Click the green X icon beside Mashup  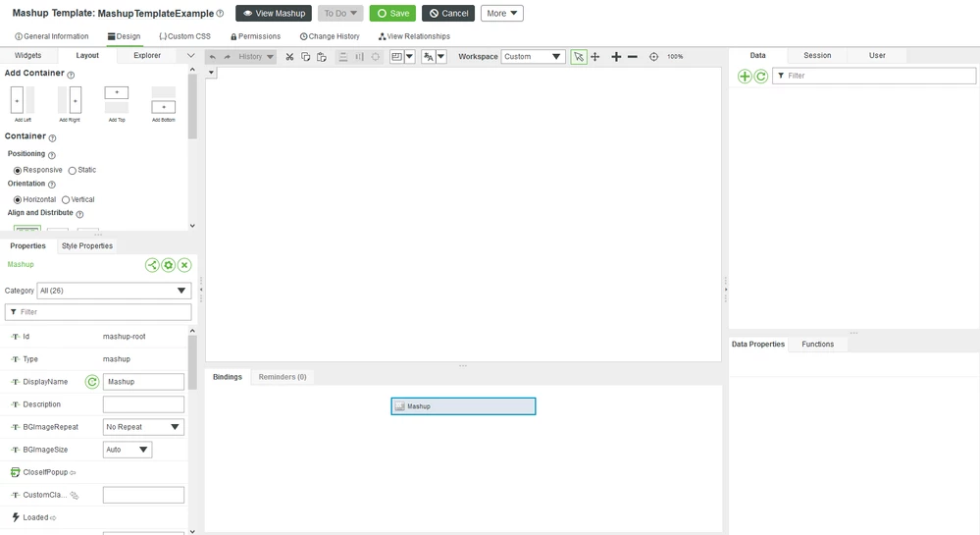pyautogui.click(x=184, y=265)
